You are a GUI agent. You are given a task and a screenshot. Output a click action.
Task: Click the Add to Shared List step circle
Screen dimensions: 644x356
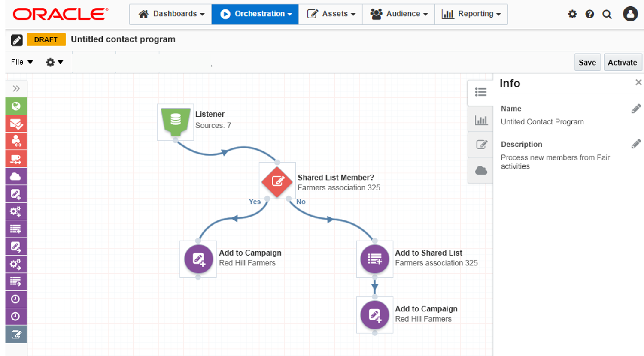click(x=375, y=259)
